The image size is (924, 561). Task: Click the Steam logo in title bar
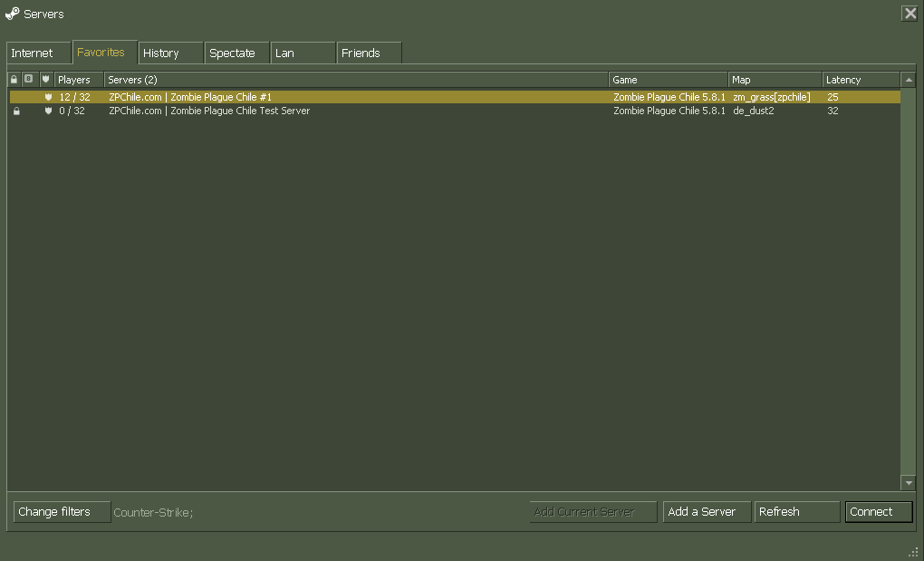[x=13, y=14]
